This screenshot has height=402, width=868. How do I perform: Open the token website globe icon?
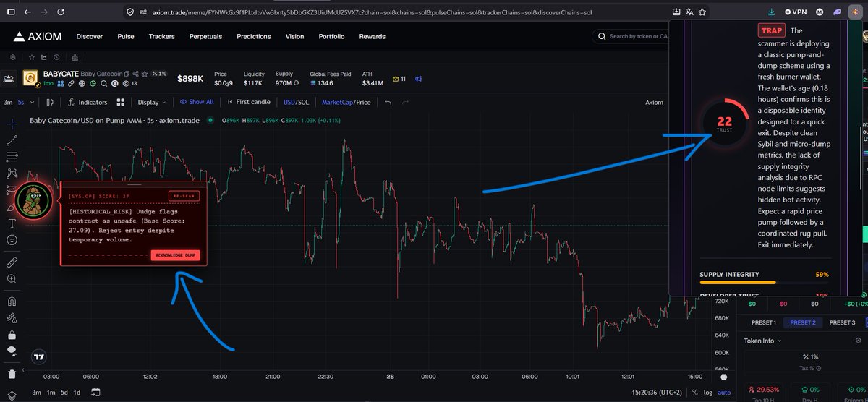coord(82,83)
